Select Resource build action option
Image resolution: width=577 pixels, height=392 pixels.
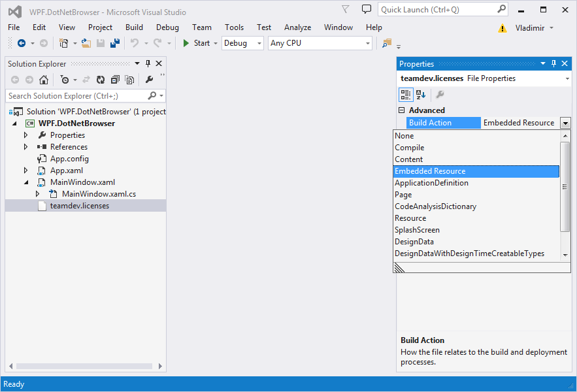pyautogui.click(x=476, y=218)
